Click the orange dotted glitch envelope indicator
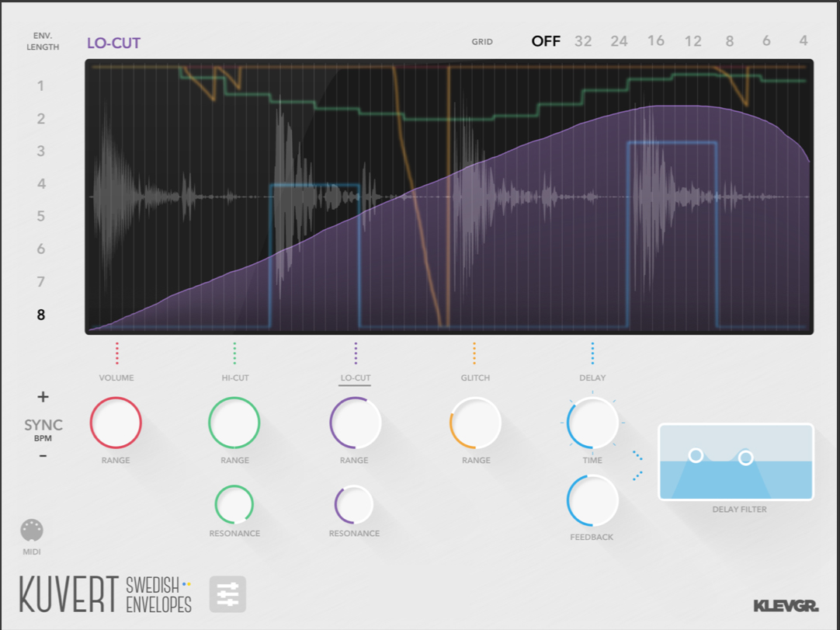Viewport: 840px width, 630px height. tap(474, 353)
